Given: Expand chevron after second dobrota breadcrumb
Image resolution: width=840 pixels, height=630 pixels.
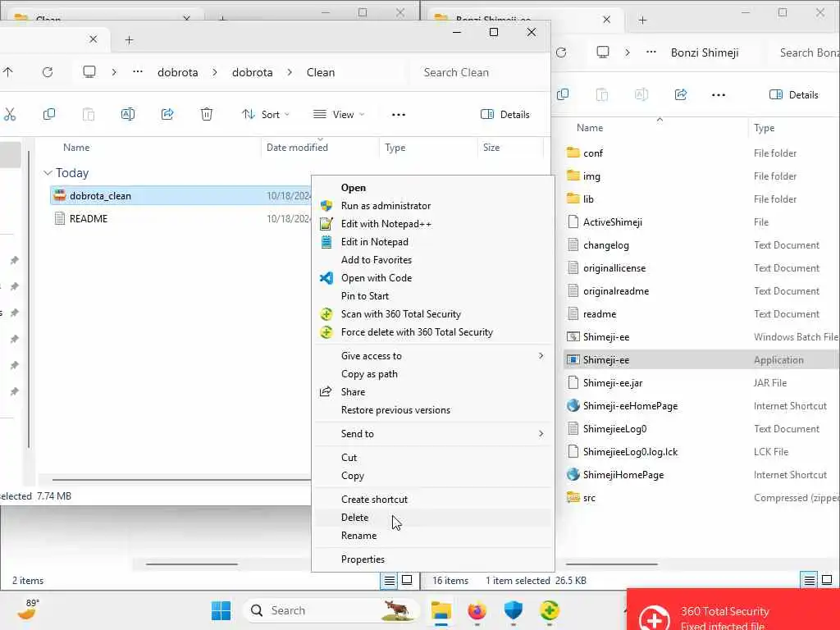Looking at the screenshot, I should pyautogui.click(x=290, y=72).
